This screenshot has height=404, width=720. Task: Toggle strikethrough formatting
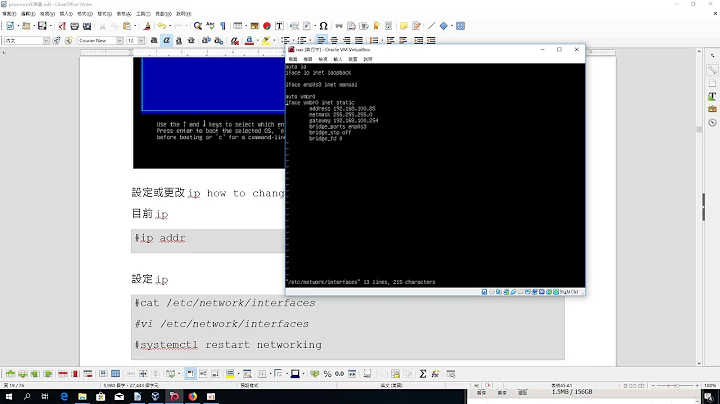tap(191, 40)
